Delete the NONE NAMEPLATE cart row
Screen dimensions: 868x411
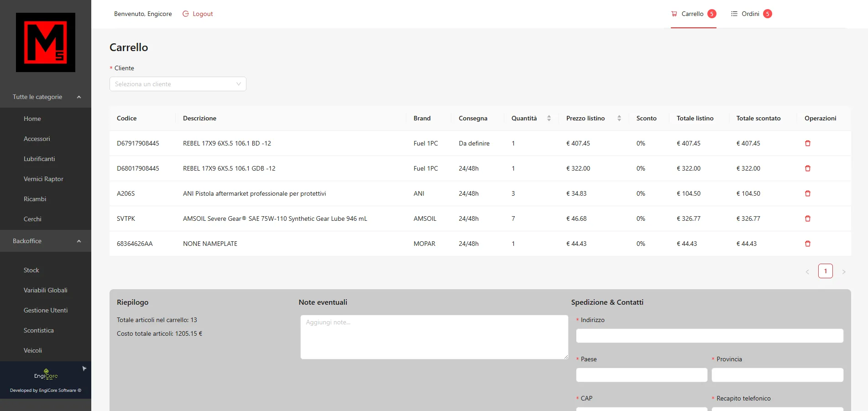(807, 244)
